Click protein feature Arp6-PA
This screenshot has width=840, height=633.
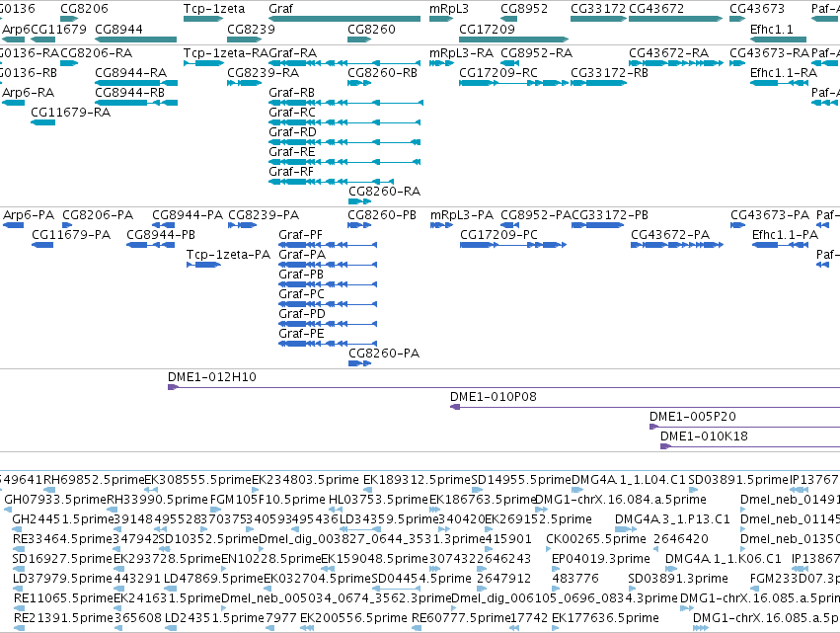[x=14, y=225]
